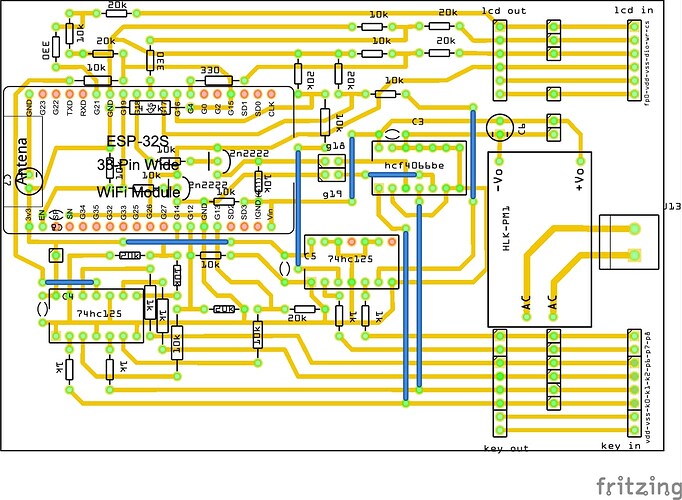Select the pad below the G27 label
This screenshot has height=500, width=682.
(x=164, y=227)
